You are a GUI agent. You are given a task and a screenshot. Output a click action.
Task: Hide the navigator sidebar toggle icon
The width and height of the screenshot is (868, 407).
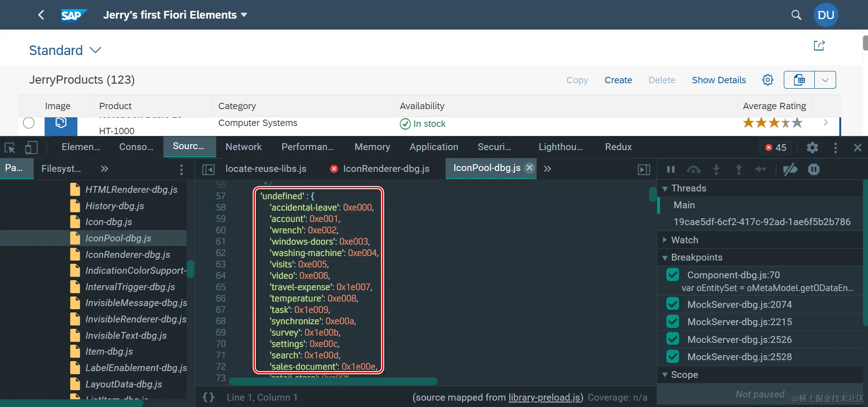tap(208, 169)
